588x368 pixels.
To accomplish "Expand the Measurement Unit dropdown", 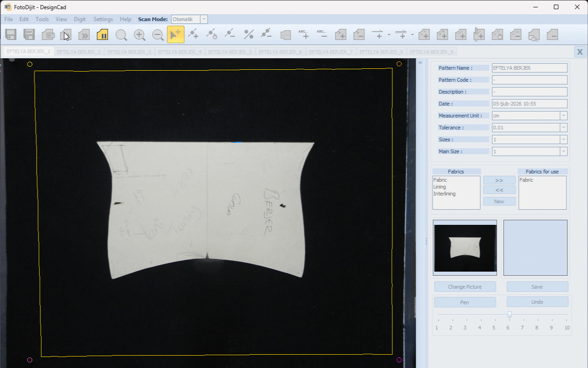I will [x=563, y=116].
